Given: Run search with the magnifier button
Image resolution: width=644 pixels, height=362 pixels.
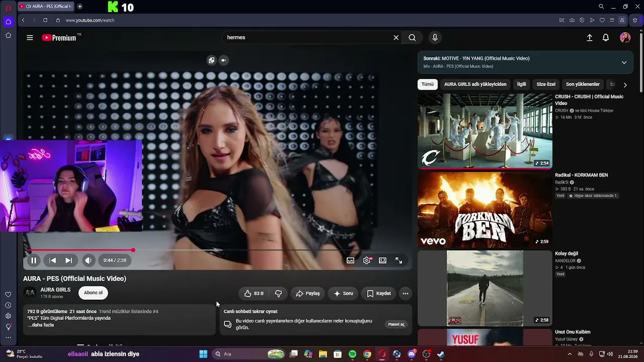Looking at the screenshot, I should 412,38.
